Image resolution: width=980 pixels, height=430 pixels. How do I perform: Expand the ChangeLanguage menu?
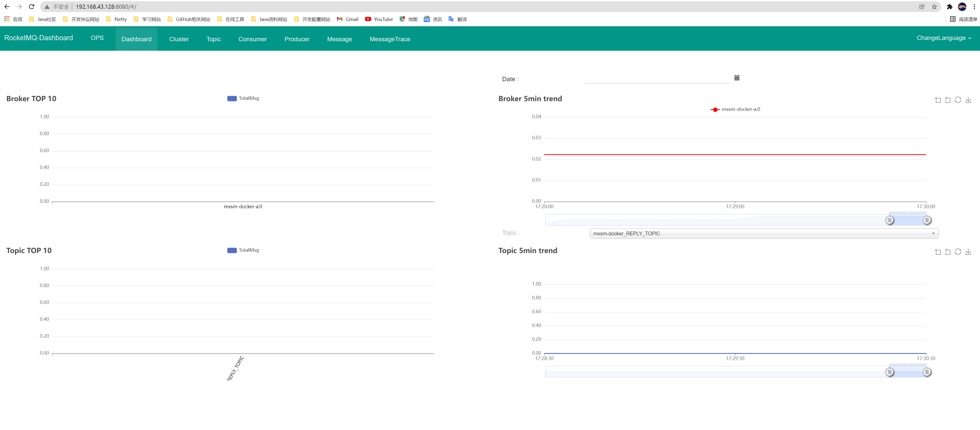coord(944,38)
